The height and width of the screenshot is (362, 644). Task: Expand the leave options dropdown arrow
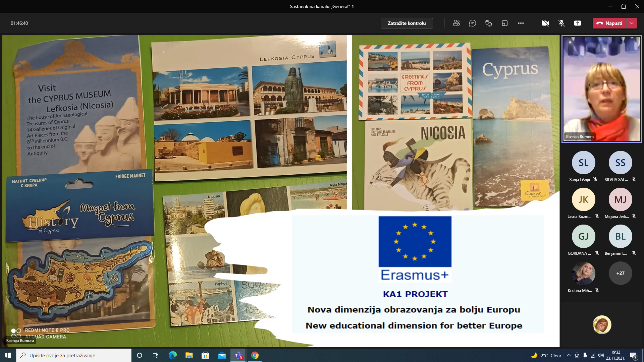(632, 23)
